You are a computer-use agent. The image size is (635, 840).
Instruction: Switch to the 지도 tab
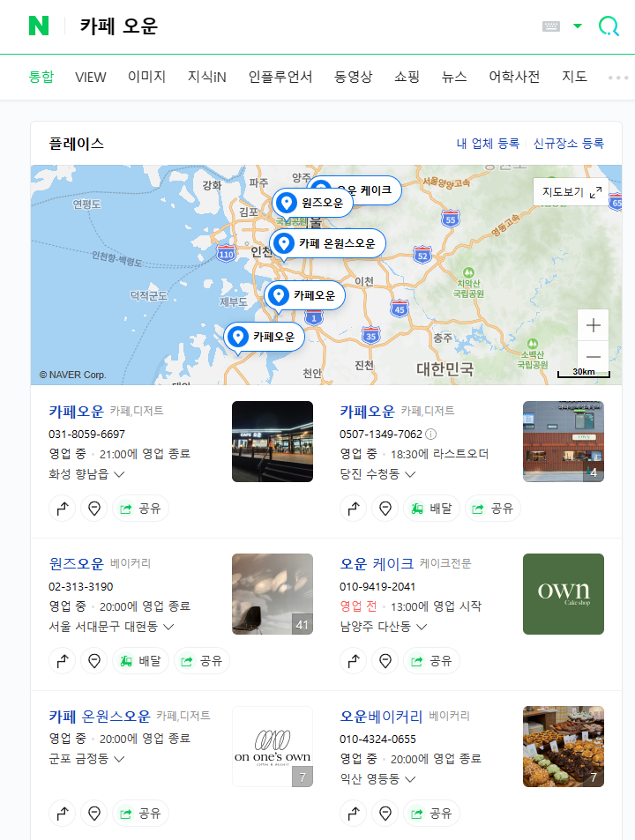(x=574, y=77)
